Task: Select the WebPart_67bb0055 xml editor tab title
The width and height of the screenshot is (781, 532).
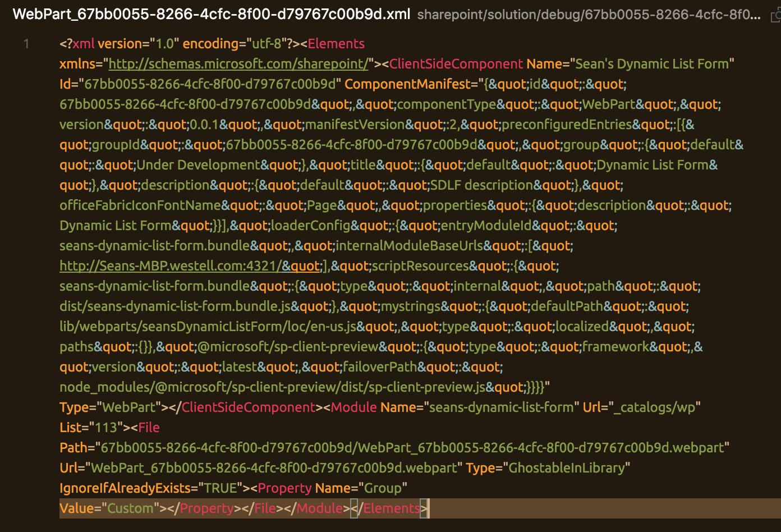Action: pyautogui.click(x=211, y=14)
